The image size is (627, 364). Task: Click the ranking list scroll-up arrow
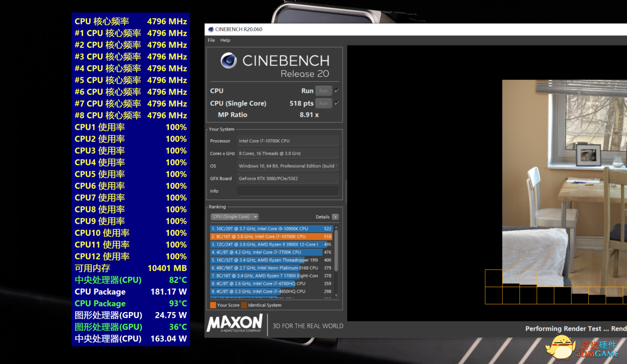coord(337,227)
